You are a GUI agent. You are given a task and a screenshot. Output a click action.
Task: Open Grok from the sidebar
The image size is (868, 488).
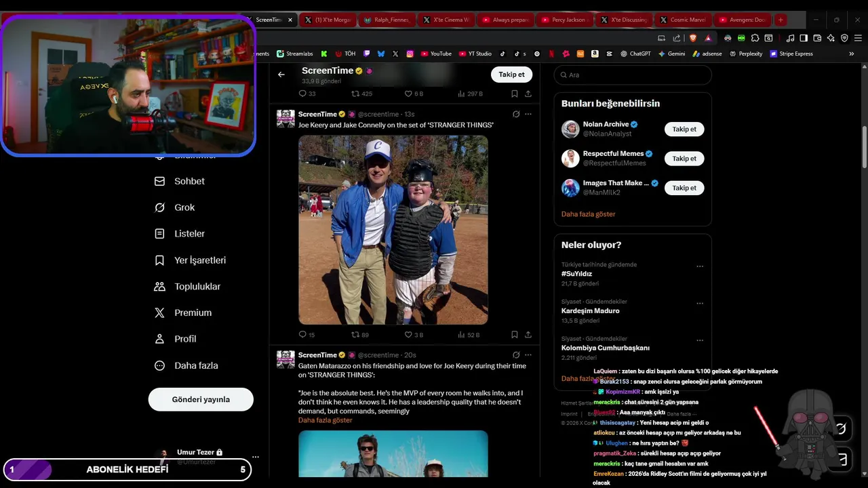coord(174,207)
